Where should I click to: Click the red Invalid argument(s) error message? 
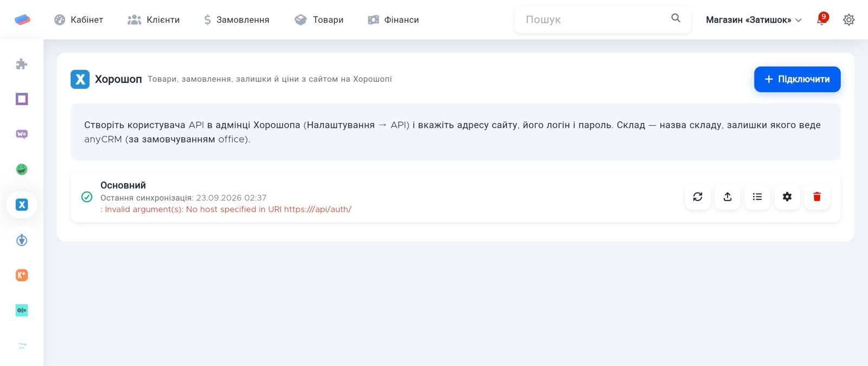[x=226, y=209]
